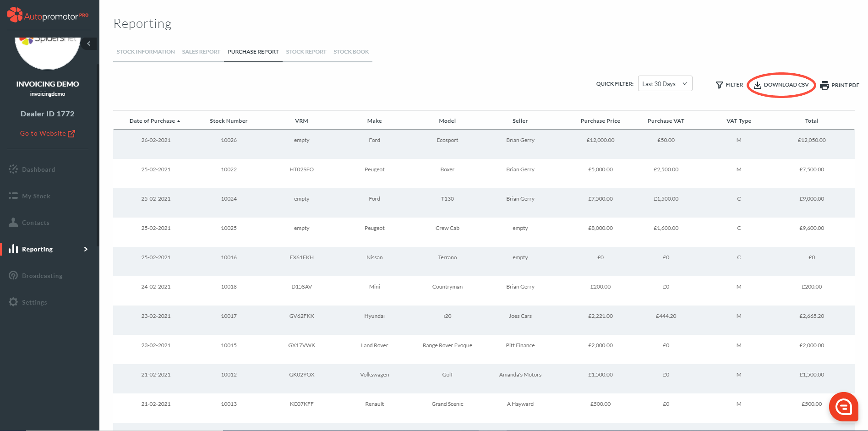This screenshot has height=431, width=868.
Task: Click the Dashboard icon in sidebar
Action: click(x=13, y=169)
